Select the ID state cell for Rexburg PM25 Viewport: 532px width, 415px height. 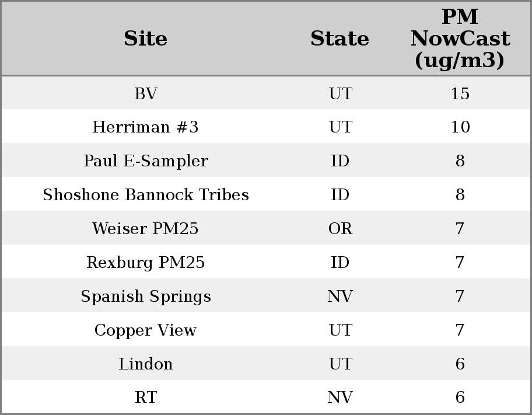point(340,263)
